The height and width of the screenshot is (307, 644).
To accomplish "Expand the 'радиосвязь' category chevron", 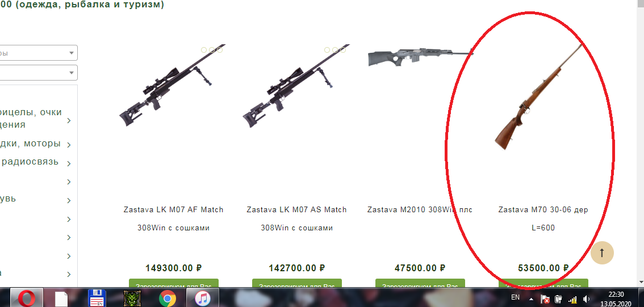I will tap(69, 163).
